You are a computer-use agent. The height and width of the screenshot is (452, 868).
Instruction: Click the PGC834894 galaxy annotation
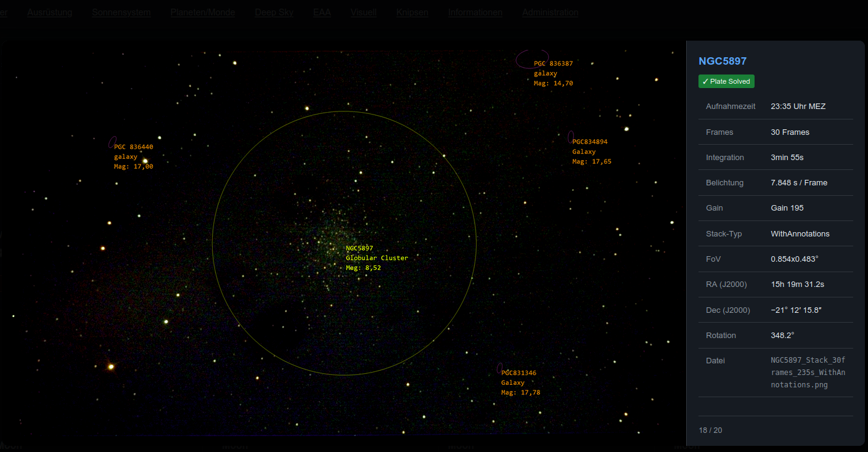point(592,151)
